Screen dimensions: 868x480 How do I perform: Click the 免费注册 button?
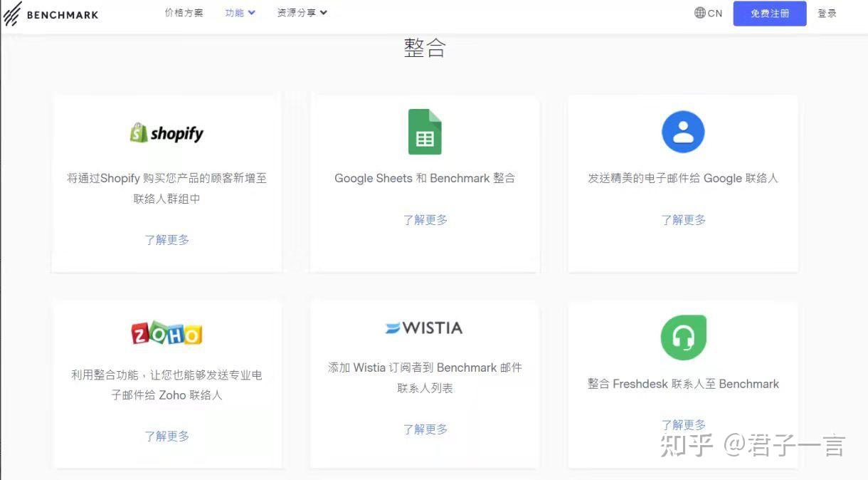pyautogui.click(x=770, y=14)
